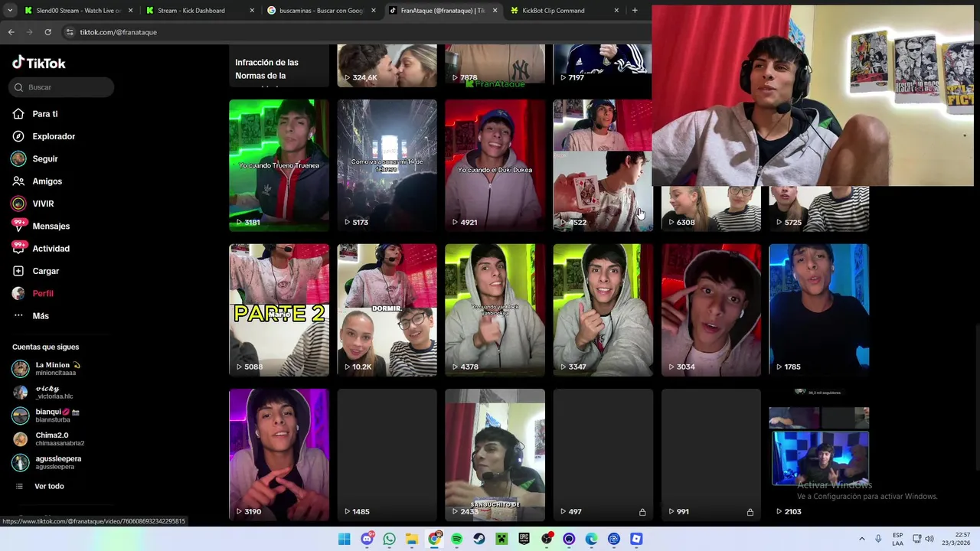Open a new browser tab

(635, 11)
